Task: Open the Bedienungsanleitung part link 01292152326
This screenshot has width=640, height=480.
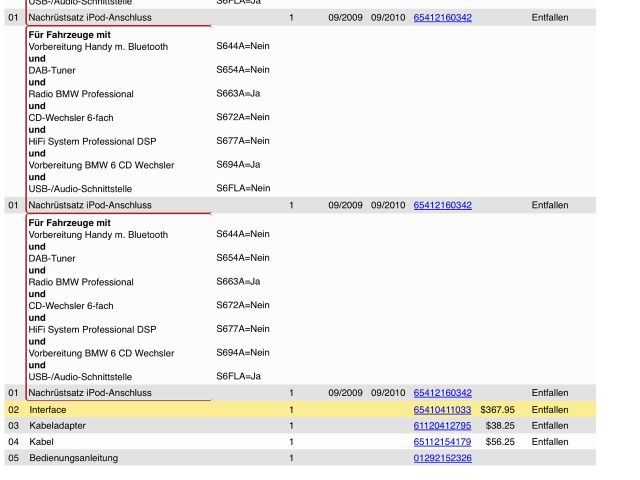Action: pyautogui.click(x=442, y=458)
